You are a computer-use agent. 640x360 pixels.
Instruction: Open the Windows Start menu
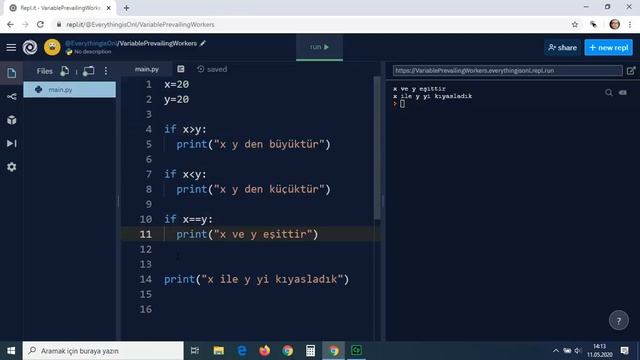point(11,351)
